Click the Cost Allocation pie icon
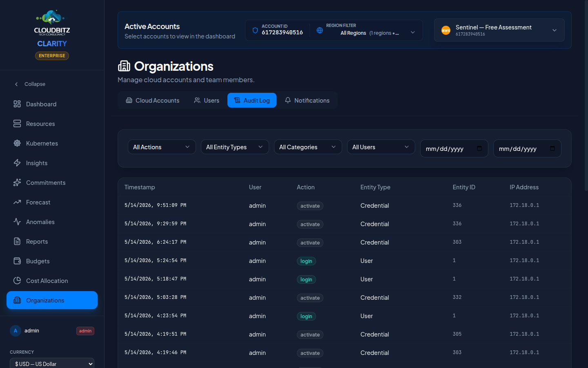The height and width of the screenshot is (368, 588). 17,281
